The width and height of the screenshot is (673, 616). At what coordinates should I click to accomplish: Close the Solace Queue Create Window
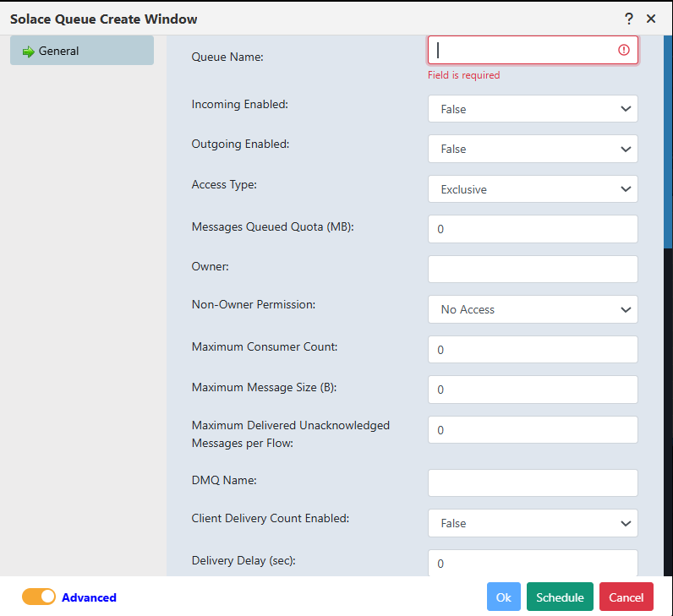651,19
